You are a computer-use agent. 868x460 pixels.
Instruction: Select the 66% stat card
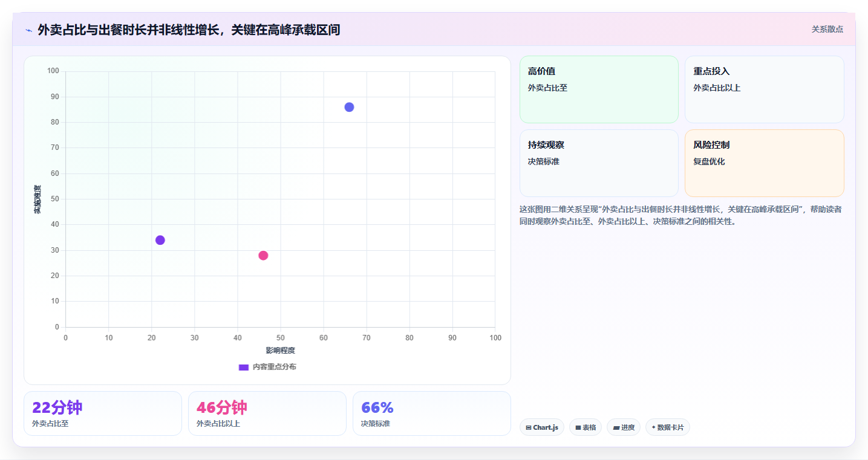pos(432,413)
